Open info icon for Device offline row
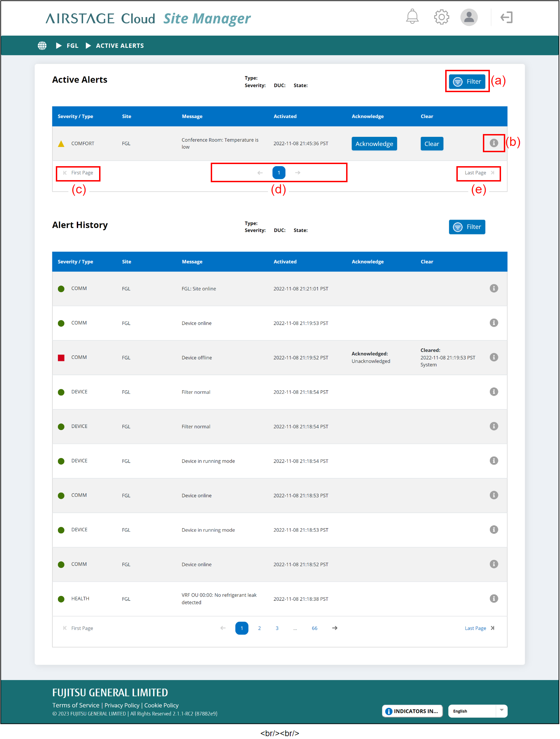The width and height of the screenshot is (560, 739). [494, 357]
